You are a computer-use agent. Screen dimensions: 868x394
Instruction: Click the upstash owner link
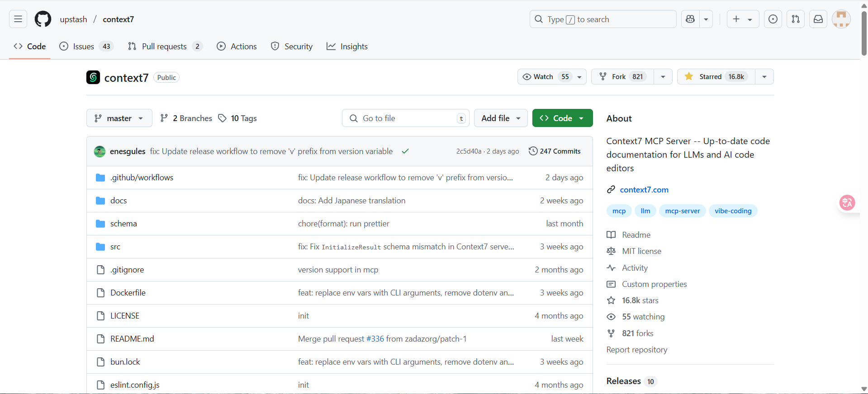tap(73, 19)
